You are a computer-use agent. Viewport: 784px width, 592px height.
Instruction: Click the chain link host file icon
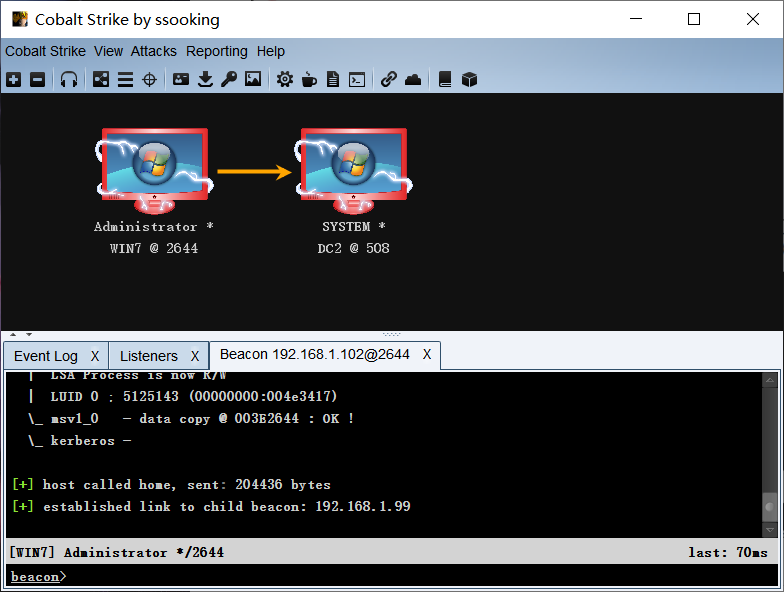click(x=388, y=79)
